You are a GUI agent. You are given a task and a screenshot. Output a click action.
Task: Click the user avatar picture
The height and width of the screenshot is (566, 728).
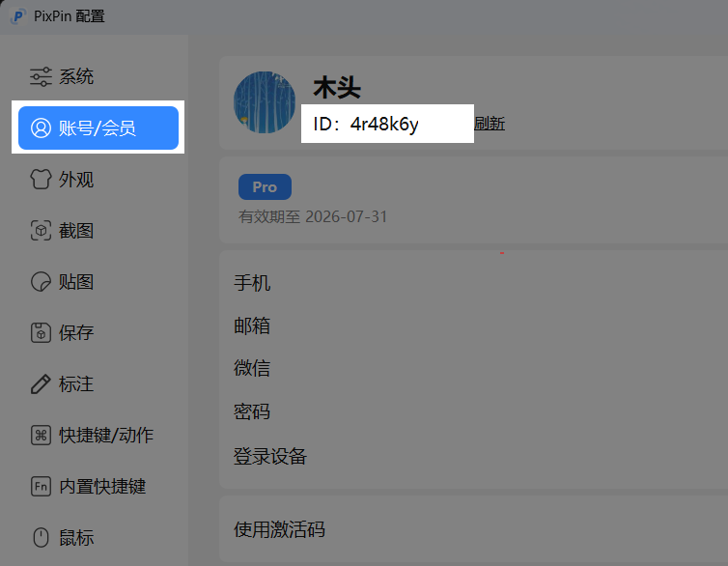tap(265, 102)
